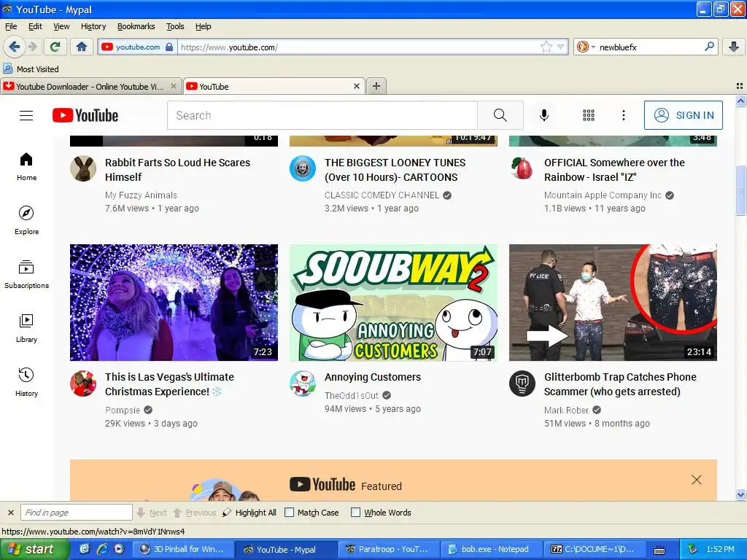The height and width of the screenshot is (560, 747).
Task: Open the new tab plus button
Action: [x=376, y=86]
